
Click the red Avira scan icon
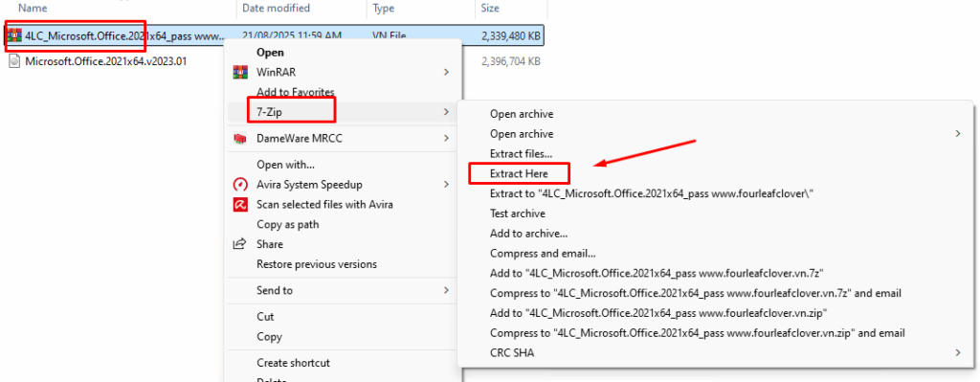(240, 205)
